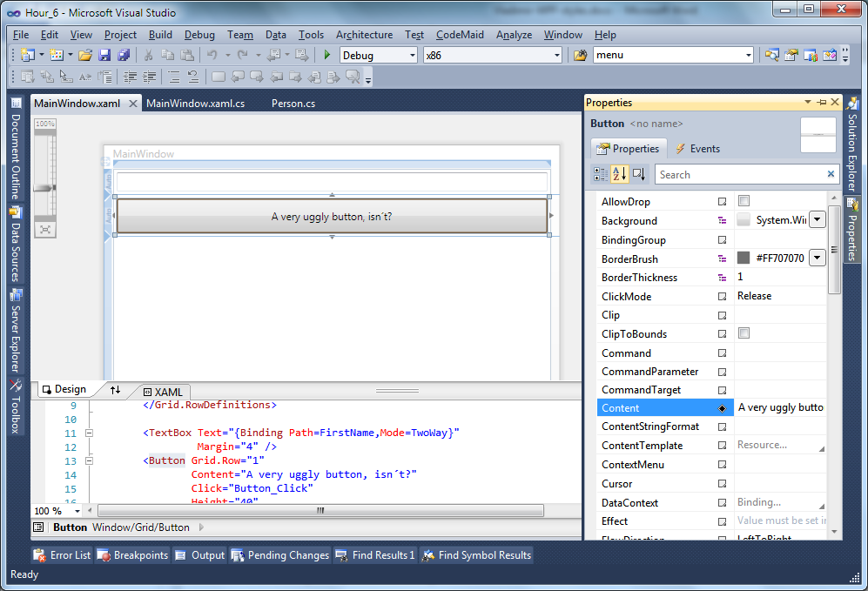Click the button preview thumbnail
The height and width of the screenshot is (591, 868).
818,134
